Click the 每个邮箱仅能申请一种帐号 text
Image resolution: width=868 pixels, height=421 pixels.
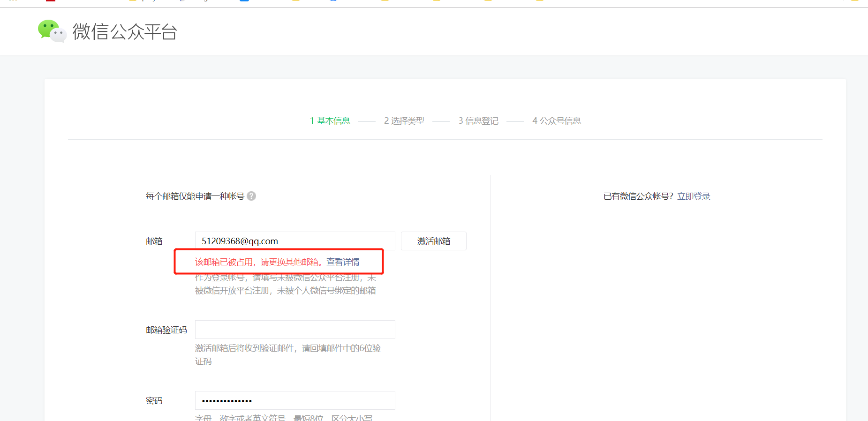click(195, 196)
